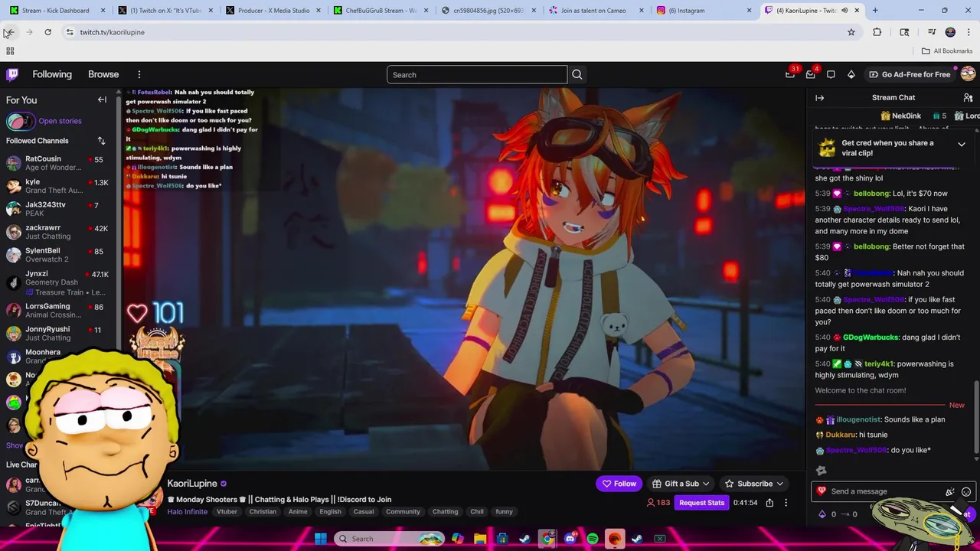Open the whispers speech bubble icon
The image size is (980, 551).
[831, 74]
